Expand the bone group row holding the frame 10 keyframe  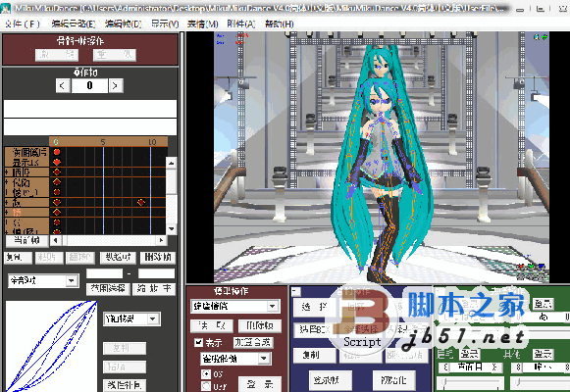click(x=7, y=202)
